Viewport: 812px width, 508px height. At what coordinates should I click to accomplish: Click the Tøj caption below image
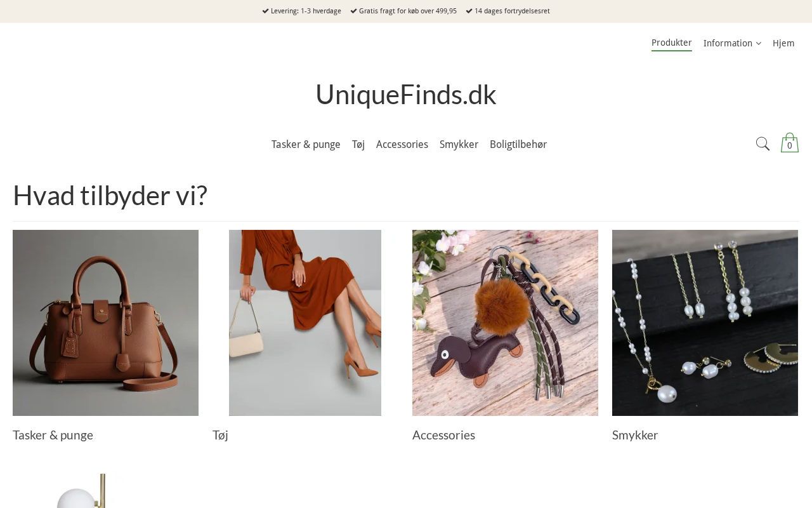click(220, 435)
